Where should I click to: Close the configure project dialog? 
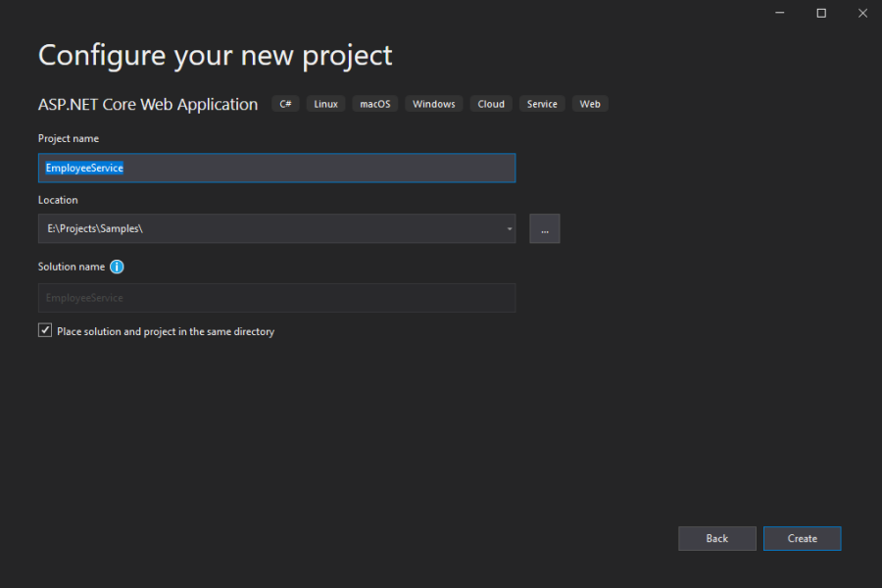(x=862, y=13)
